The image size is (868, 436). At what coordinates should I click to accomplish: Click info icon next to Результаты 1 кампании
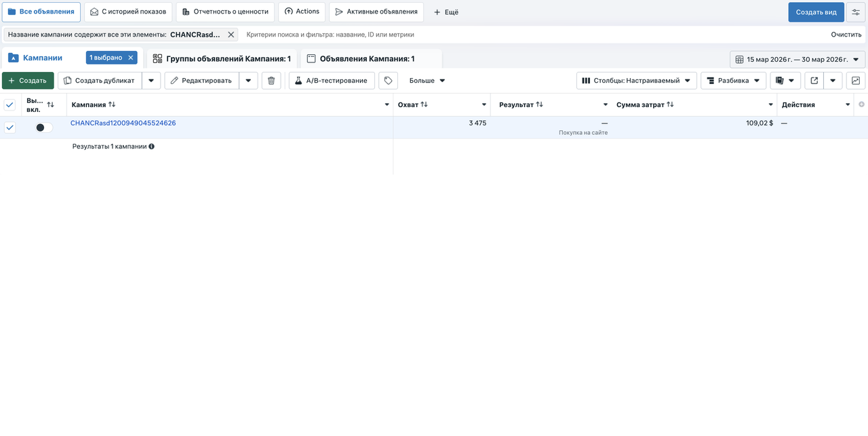point(151,146)
